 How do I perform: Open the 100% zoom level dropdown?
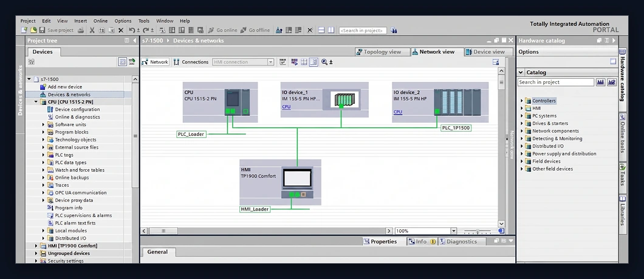(x=453, y=231)
